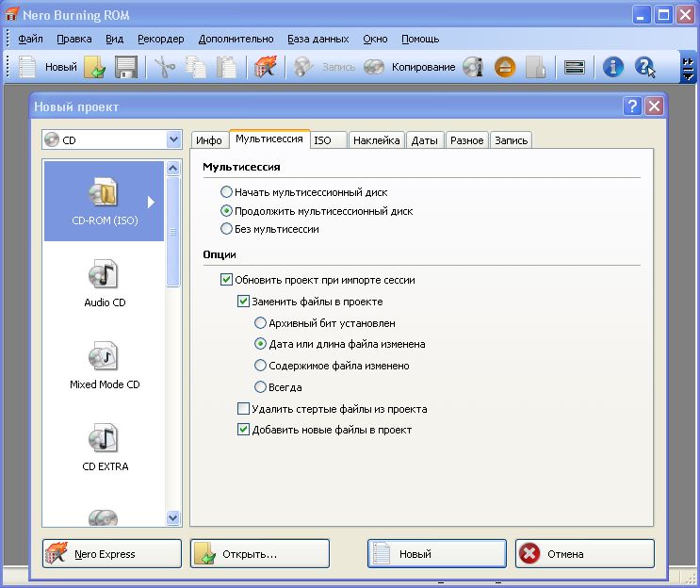Click the Отмена button
Screen dimensions: 700x588
pyautogui.click(x=585, y=554)
